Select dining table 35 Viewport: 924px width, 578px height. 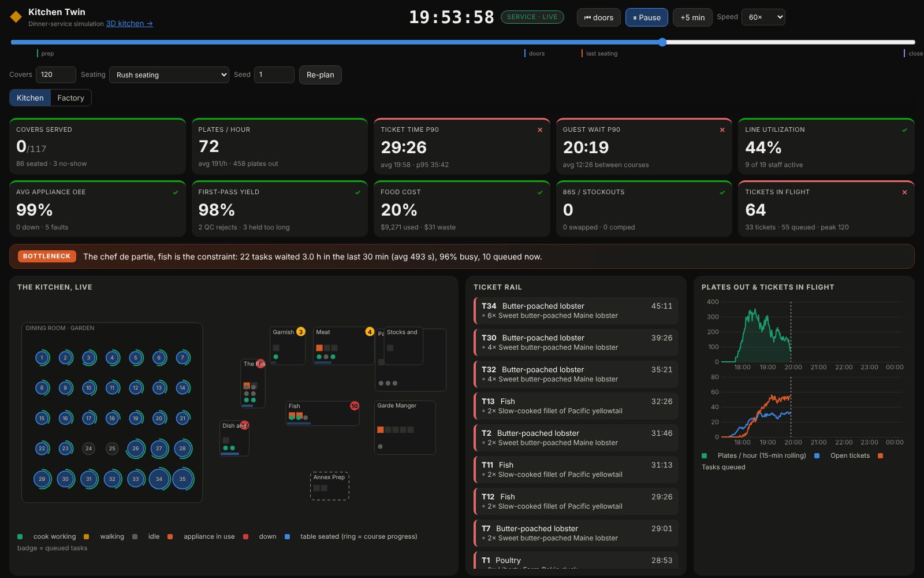coord(182,479)
